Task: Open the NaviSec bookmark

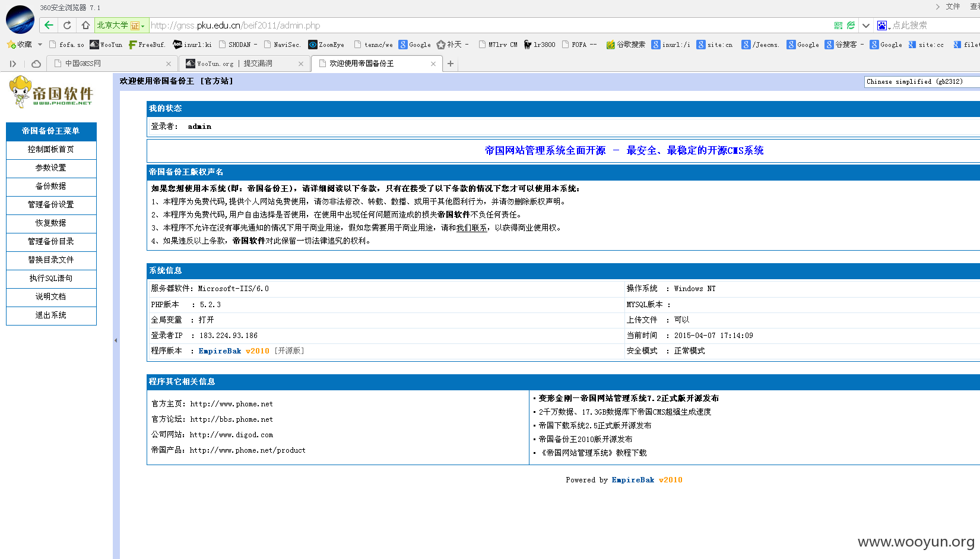Action: 283,45
